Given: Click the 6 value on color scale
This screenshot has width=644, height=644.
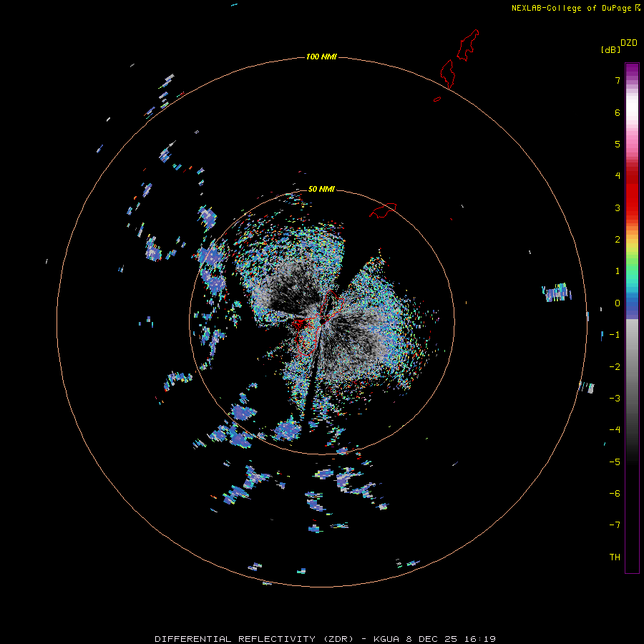Looking at the screenshot, I should pos(618,112).
